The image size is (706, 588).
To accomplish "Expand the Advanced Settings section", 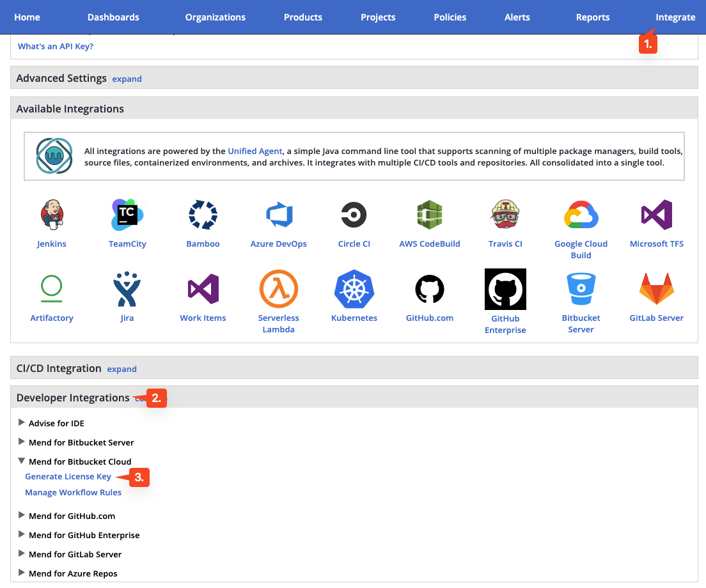I will tap(127, 79).
